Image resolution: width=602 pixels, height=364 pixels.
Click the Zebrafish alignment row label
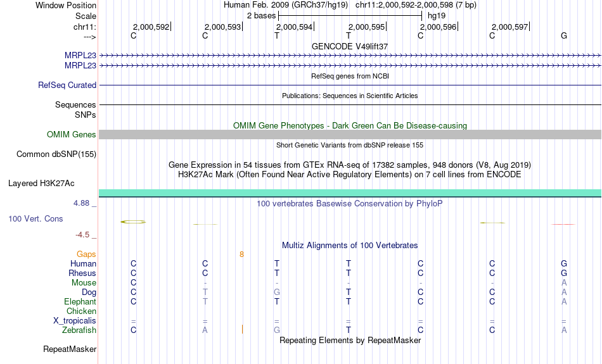79,330
